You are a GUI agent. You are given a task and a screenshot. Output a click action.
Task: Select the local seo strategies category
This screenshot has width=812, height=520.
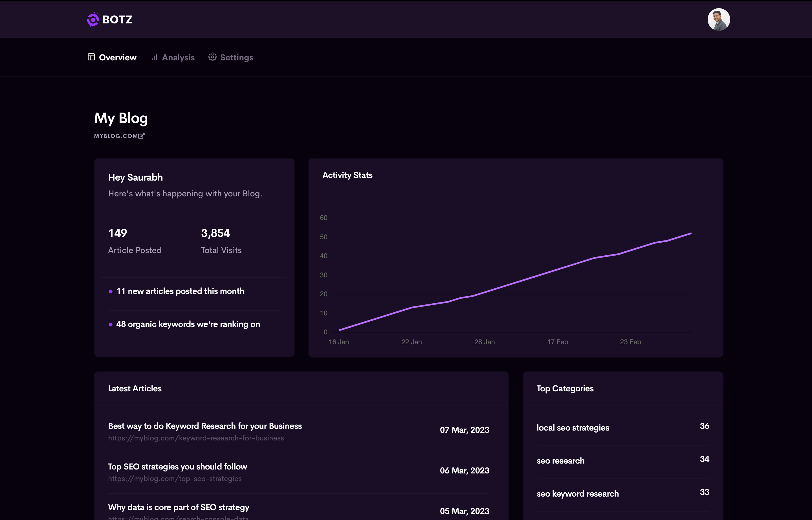point(573,427)
